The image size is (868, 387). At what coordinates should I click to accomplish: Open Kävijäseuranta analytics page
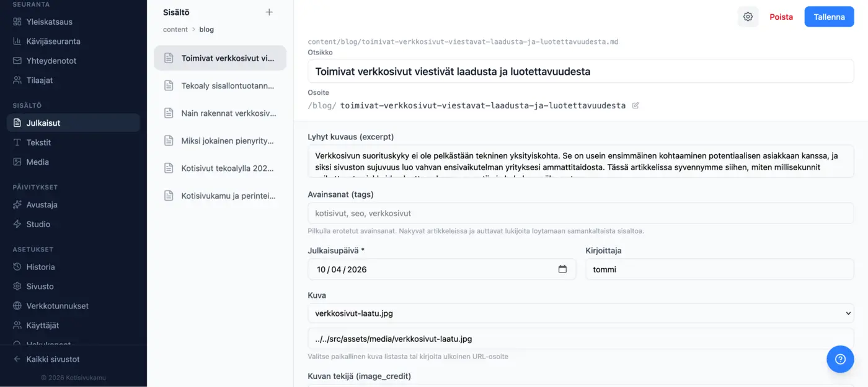73,41
